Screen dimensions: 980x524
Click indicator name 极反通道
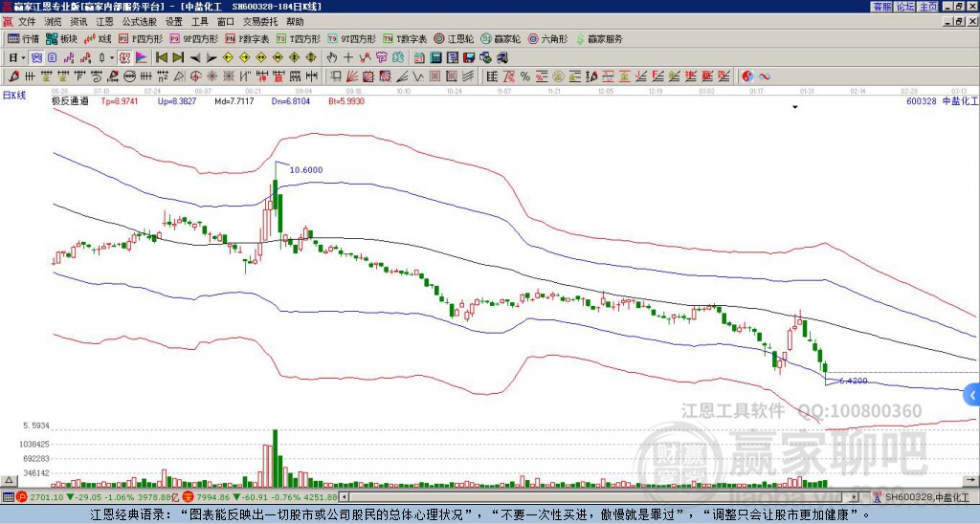point(70,100)
